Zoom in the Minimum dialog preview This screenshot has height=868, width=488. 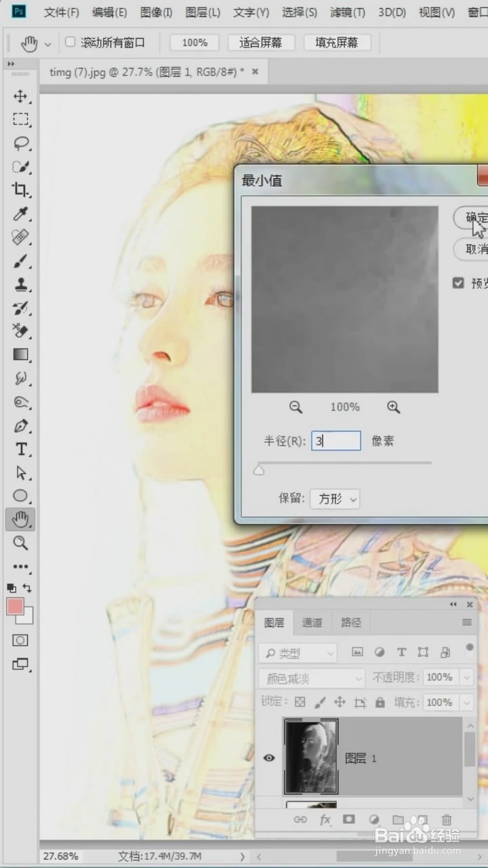[x=394, y=407]
